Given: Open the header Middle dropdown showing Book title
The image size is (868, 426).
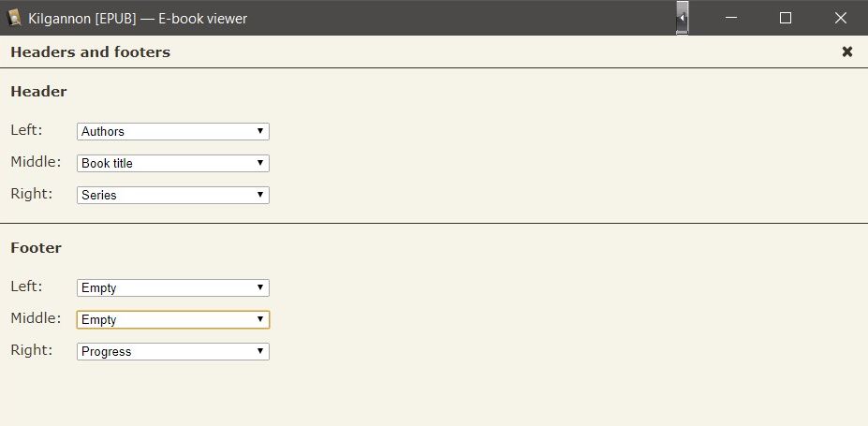Looking at the screenshot, I should click(x=173, y=164).
